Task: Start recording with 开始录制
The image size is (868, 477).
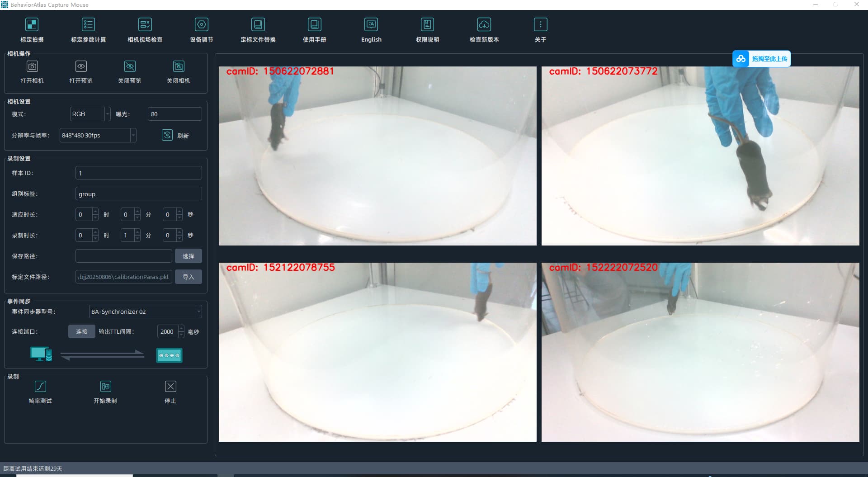Action: pyautogui.click(x=105, y=392)
